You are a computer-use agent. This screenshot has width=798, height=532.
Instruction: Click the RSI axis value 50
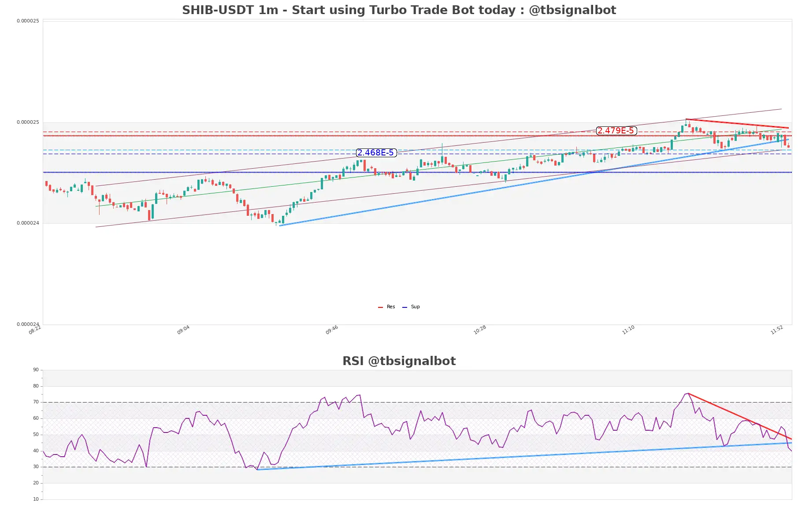tap(36, 435)
